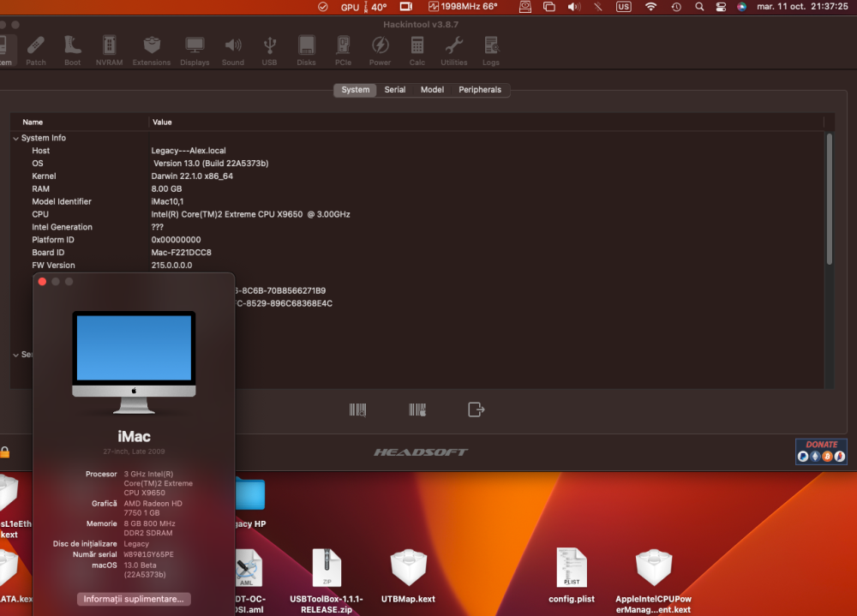
Task: Select the Host row
Action: (417, 150)
